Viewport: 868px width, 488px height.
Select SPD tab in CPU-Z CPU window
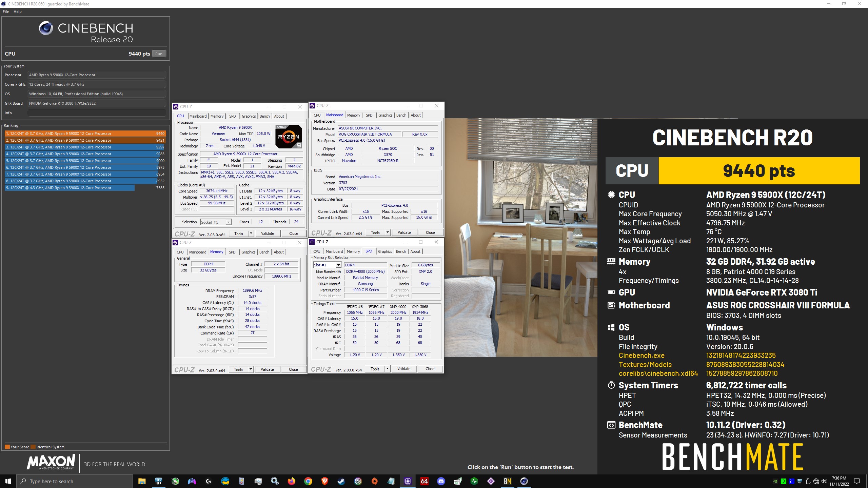point(233,116)
